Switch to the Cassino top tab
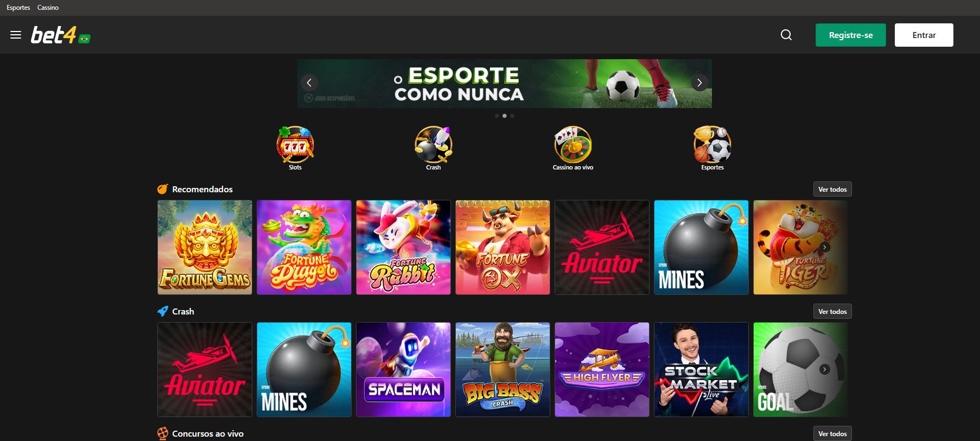Viewport: 980px width, 441px height. coord(48,8)
